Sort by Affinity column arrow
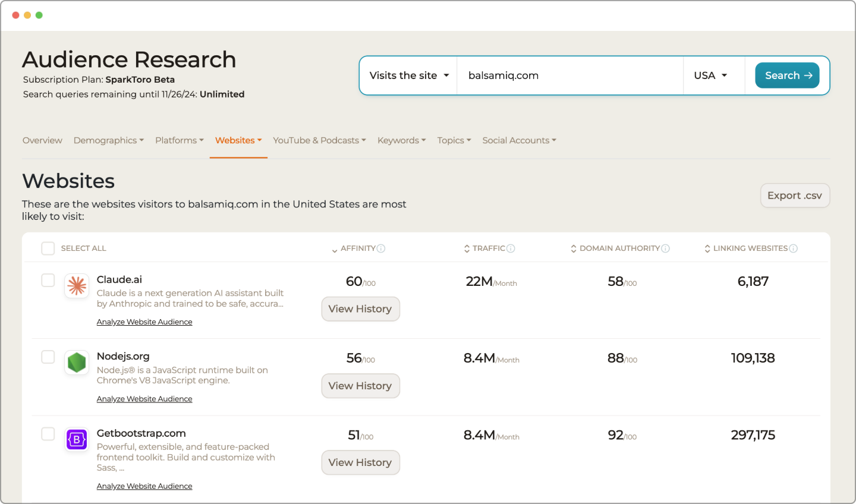The width and height of the screenshot is (856, 504). point(335,250)
